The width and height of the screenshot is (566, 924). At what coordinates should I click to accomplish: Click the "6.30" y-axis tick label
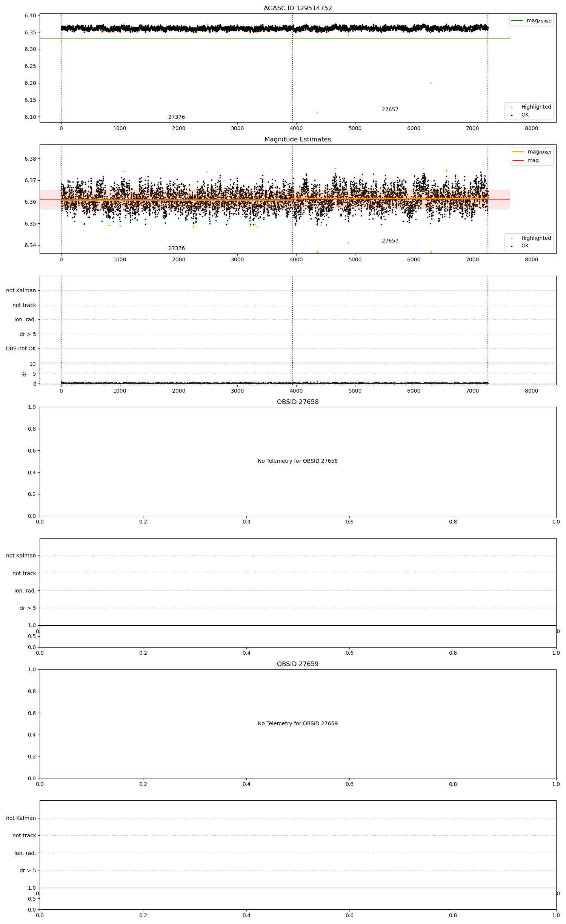point(30,49)
